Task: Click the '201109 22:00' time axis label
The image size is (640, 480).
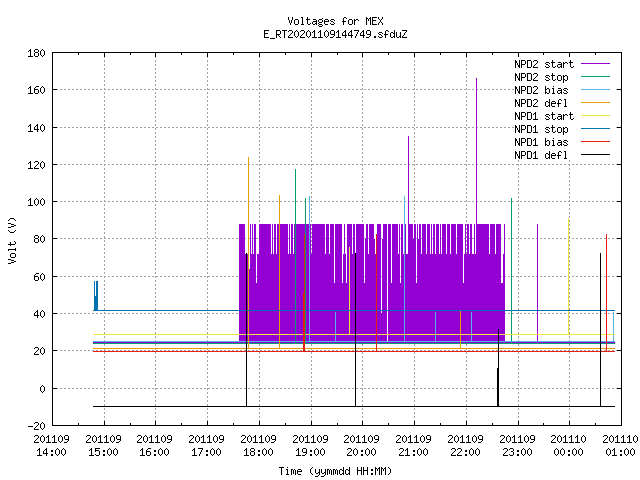Action: pyautogui.click(x=465, y=446)
